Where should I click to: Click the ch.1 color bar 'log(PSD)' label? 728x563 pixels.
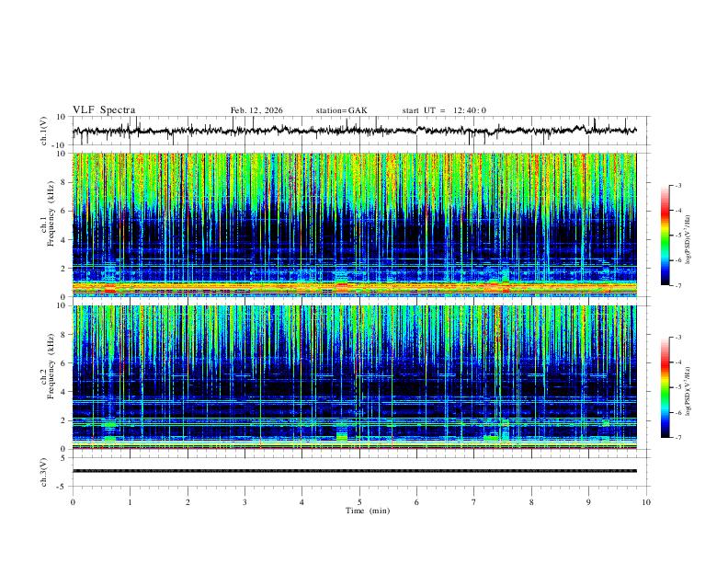point(688,239)
